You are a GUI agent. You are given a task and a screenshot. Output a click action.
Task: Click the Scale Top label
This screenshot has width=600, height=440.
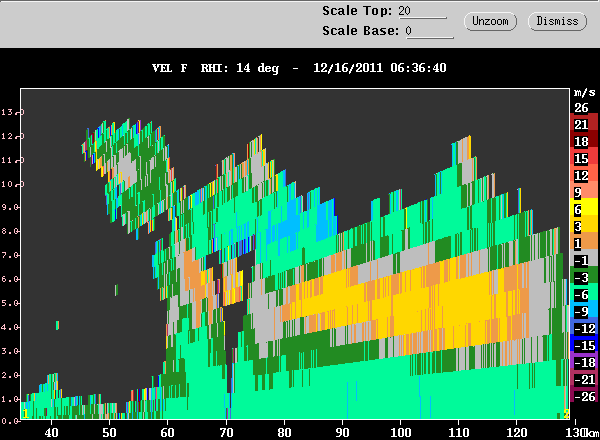point(357,11)
